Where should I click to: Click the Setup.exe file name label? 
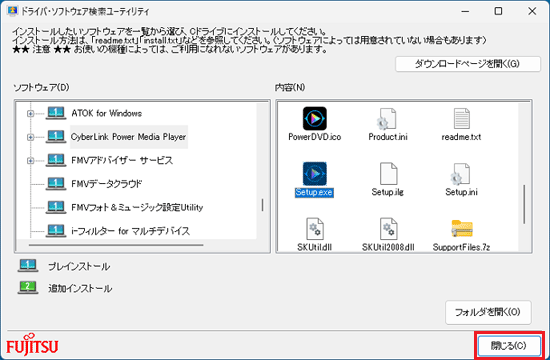314,192
